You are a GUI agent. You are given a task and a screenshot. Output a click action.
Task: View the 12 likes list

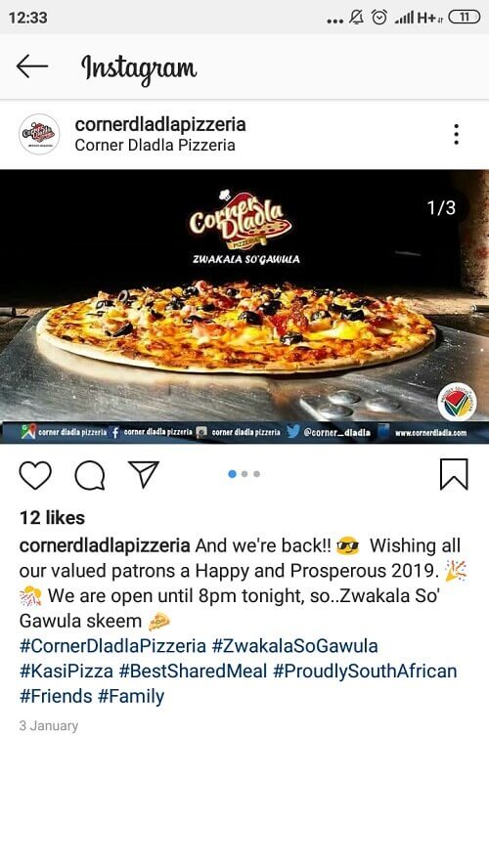click(52, 518)
